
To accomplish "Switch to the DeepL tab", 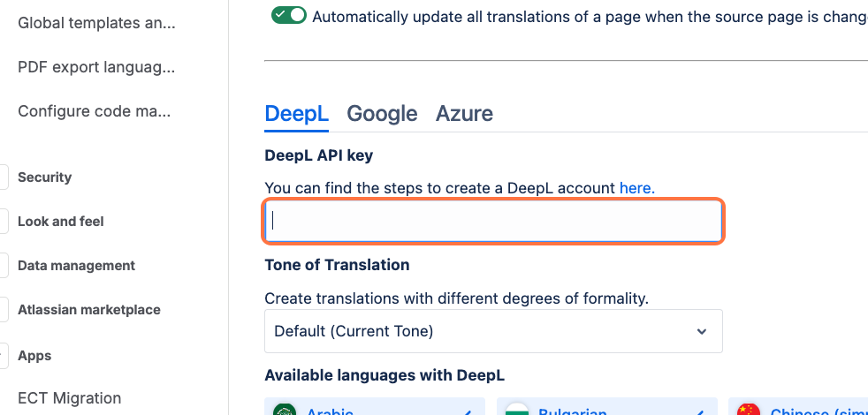I will 297,113.
